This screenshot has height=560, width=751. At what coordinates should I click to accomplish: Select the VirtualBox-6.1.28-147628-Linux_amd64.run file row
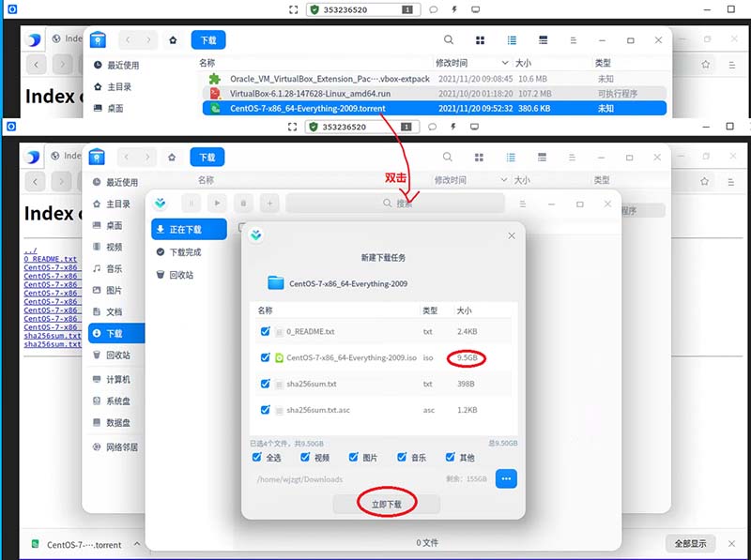tap(434, 94)
